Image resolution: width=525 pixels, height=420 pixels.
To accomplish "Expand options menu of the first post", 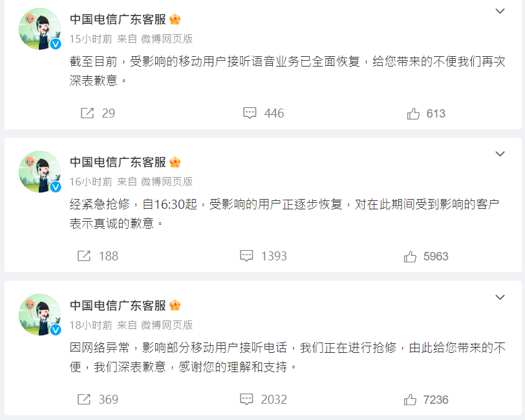I will pos(500,11).
